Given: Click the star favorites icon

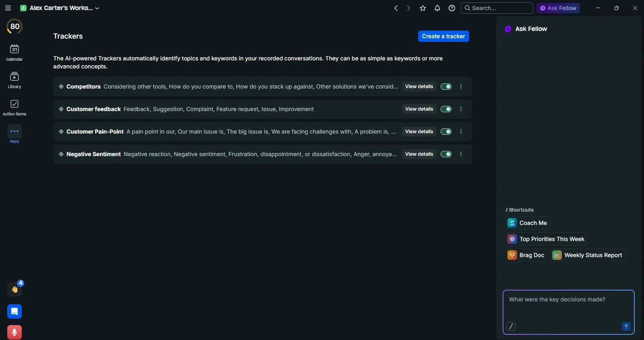Looking at the screenshot, I should pos(423,8).
